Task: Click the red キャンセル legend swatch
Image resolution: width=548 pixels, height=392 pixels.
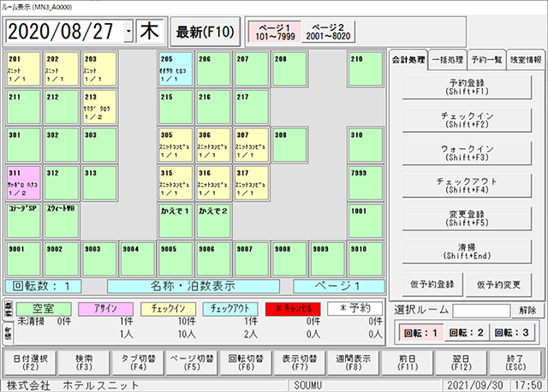Action: click(293, 309)
